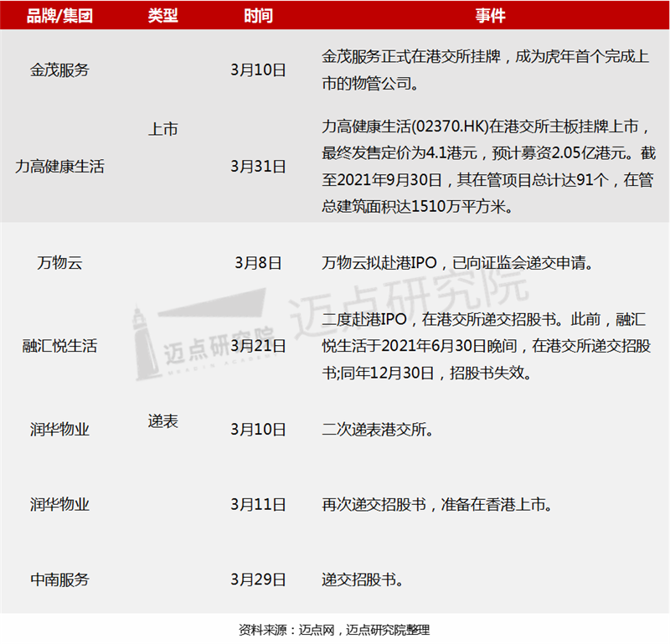Click the 二次递表港交所 event text

click(377, 430)
